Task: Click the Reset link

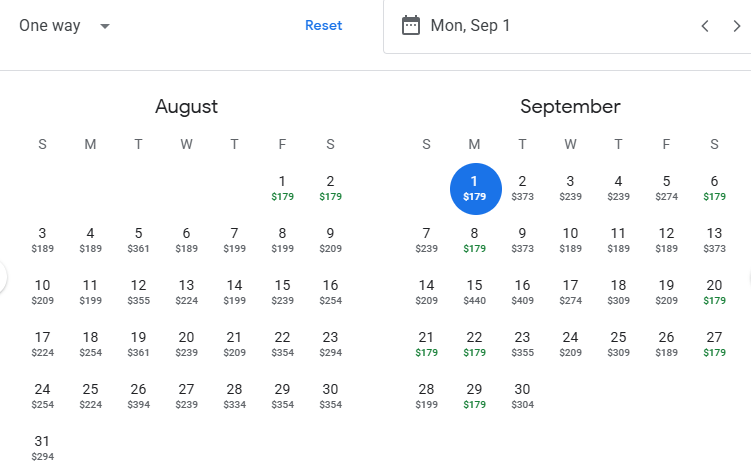Action: [323, 25]
